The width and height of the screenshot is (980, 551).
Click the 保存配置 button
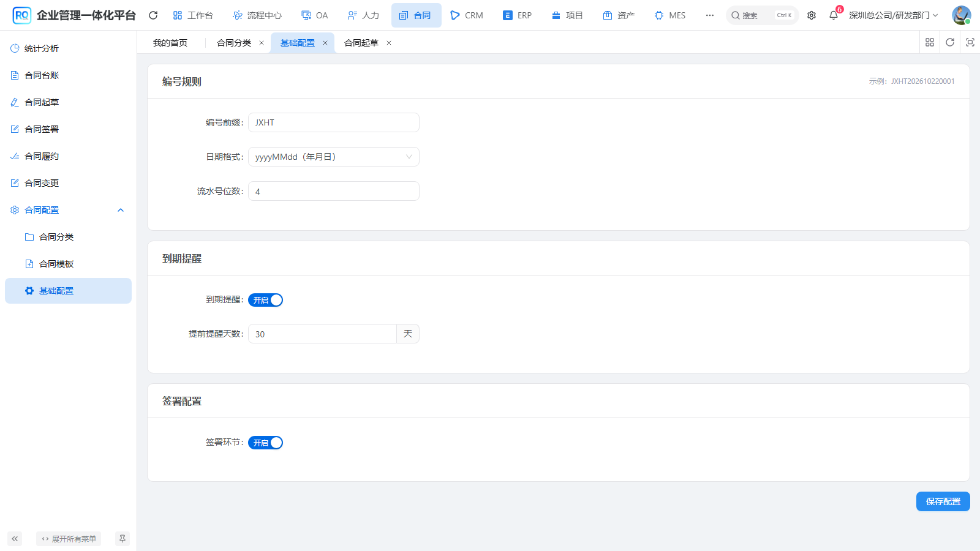pos(943,501)
